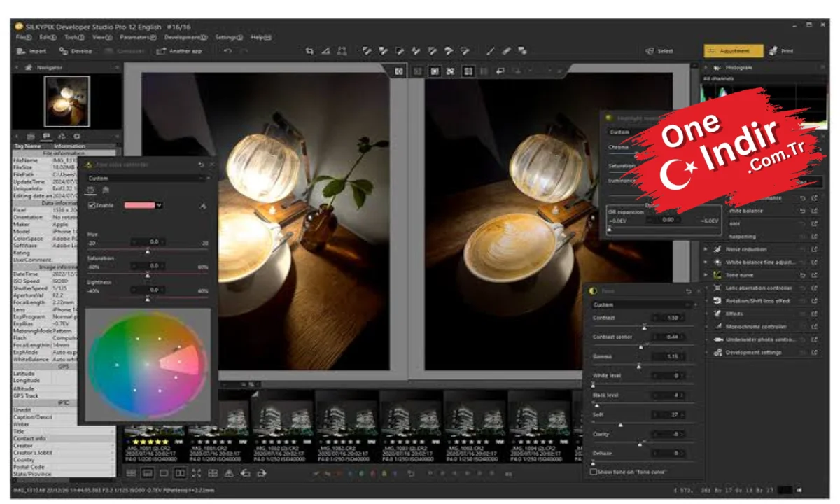
Task: Open the Effects tool
Action: coord(734,314)
